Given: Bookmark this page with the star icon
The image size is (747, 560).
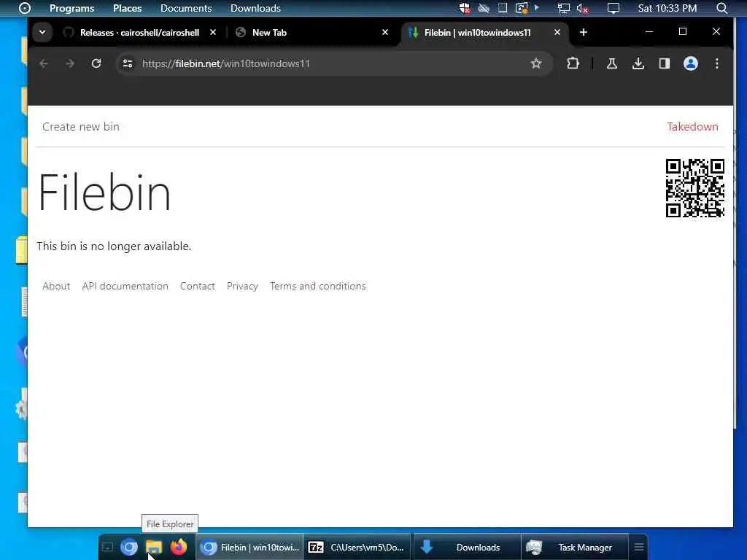Looking at the screenshot, I should click(536, 63).
